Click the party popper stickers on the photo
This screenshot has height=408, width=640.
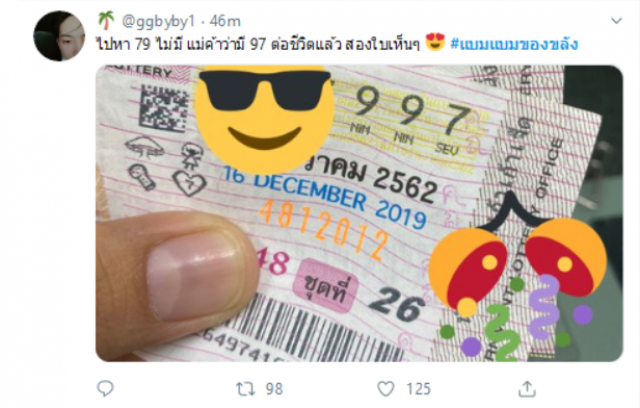pyautogui.click(x=518, y=282)
